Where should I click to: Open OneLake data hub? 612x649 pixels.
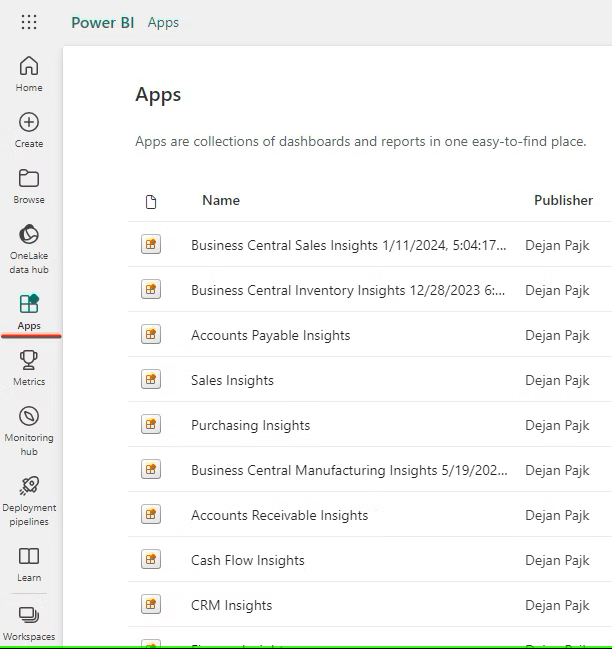pos(29,249)
